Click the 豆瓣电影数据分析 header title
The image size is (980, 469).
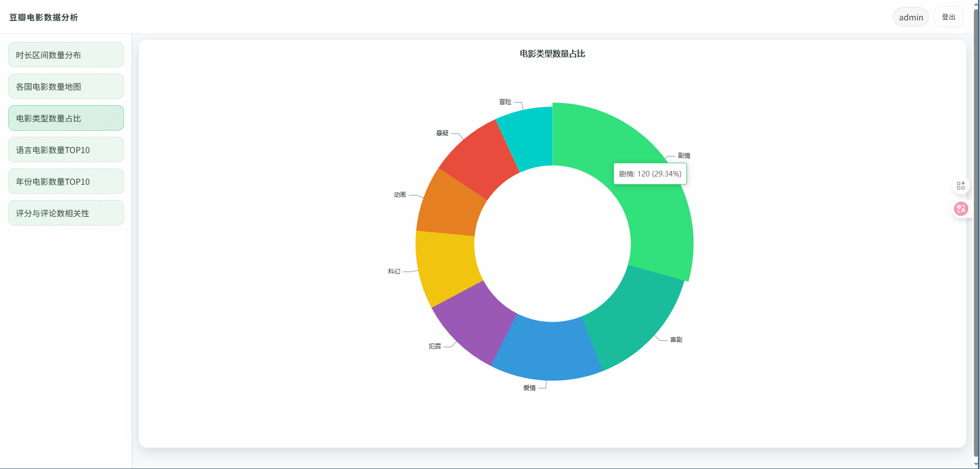(43, 17)
